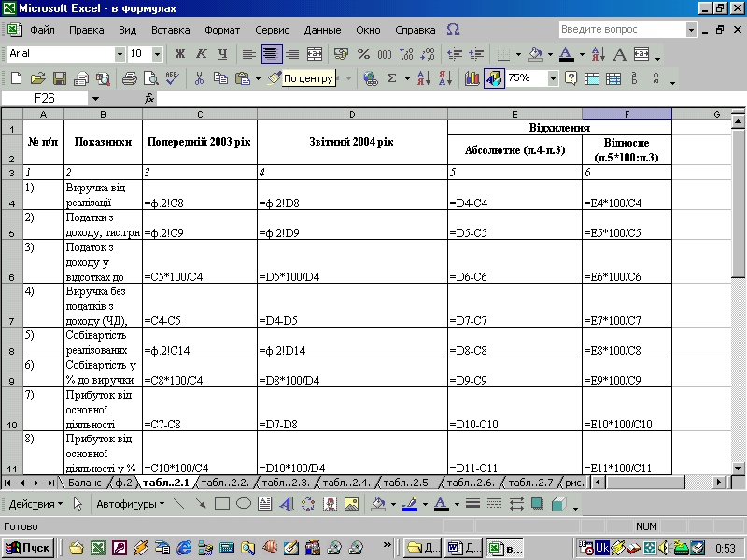The height and width of the screenshot is (560, 747).
Task: Apply currency format
Action: coord(341,54)
